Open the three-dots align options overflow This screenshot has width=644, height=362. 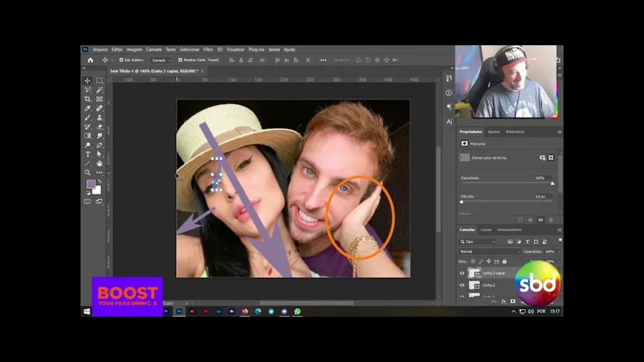pos(323,60)
